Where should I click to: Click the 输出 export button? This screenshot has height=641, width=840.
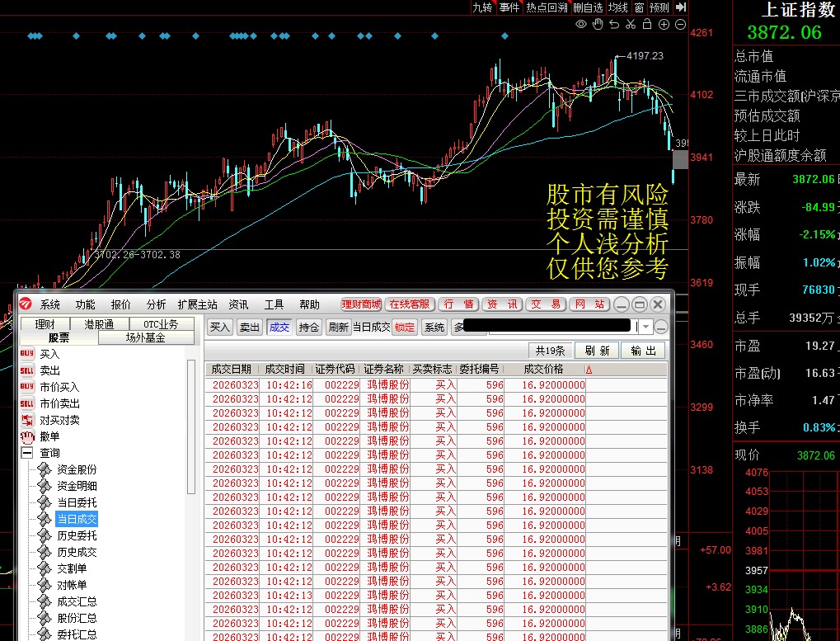pyautogui.click(x=643, y=350)
